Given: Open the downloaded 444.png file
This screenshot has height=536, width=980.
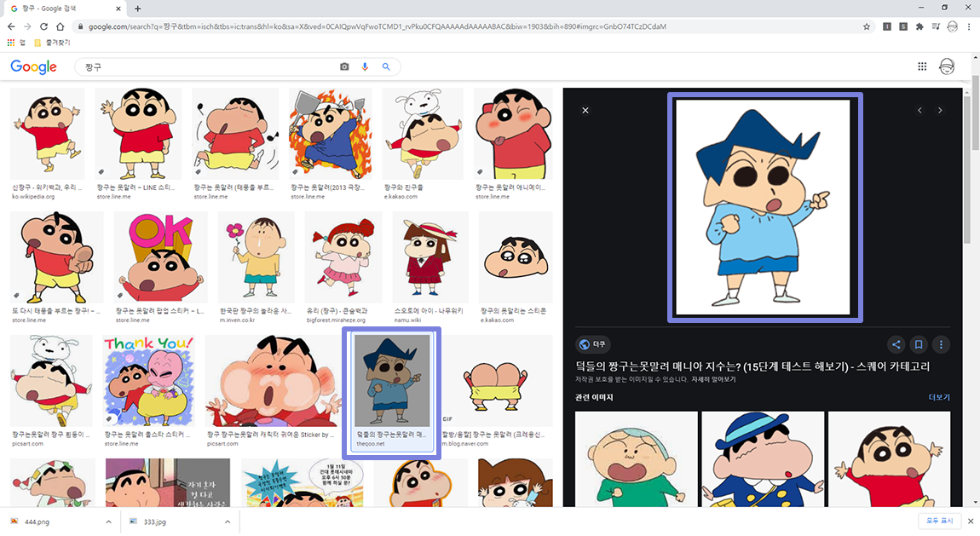Looking at the screenshot, I should (38, 522).
